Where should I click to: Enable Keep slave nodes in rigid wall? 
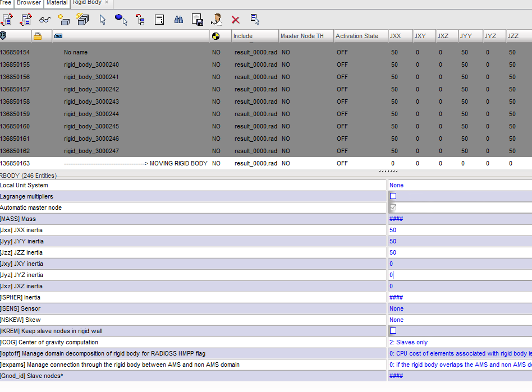393,331
